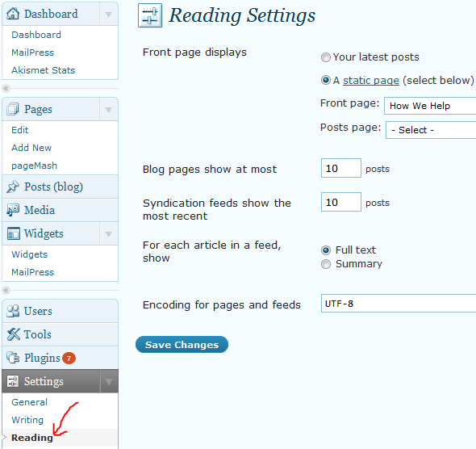Select the Your latest posts radio button
The height and width of the screenshot is (449, 476).
pyautogui.click(x=326, y=57)
